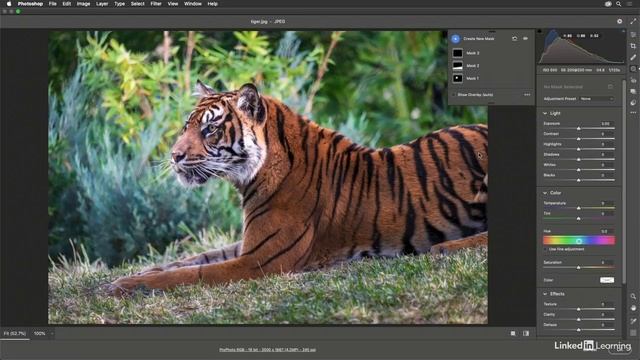Open zoom percentage dropdown arrow
Screen dimensions: 640x360
click(x=52, y=333)
